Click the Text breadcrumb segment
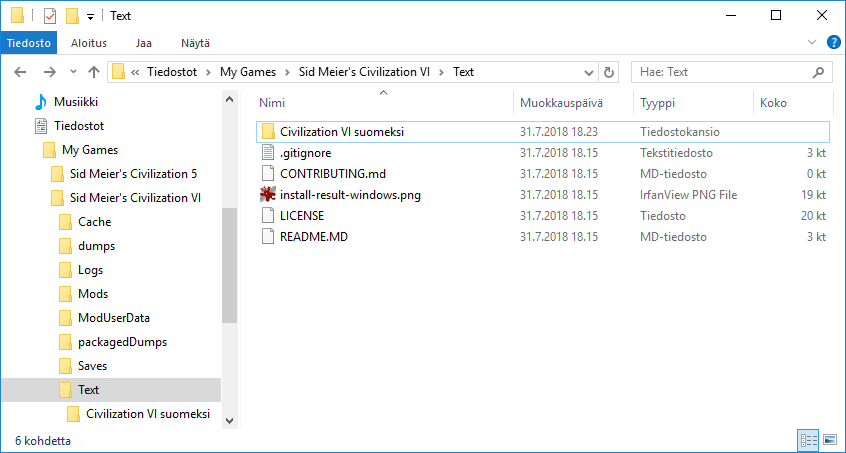846x453 pixels. [x=463, y=72]
